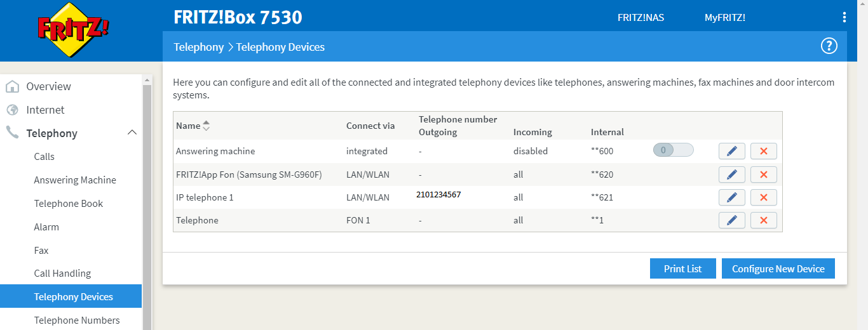Click the number 2101234567
Image resolution: width=868 pixels, height=330 pixels.
click(438, 195)
